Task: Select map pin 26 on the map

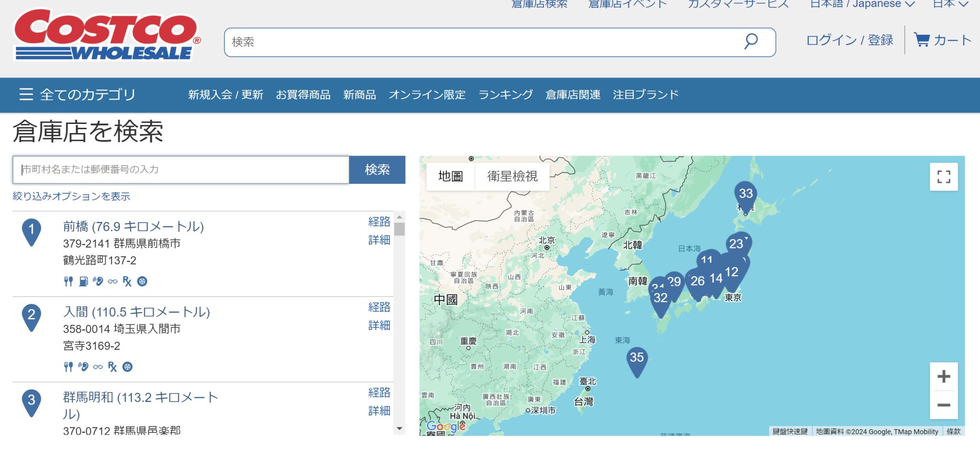Action: 698,281
